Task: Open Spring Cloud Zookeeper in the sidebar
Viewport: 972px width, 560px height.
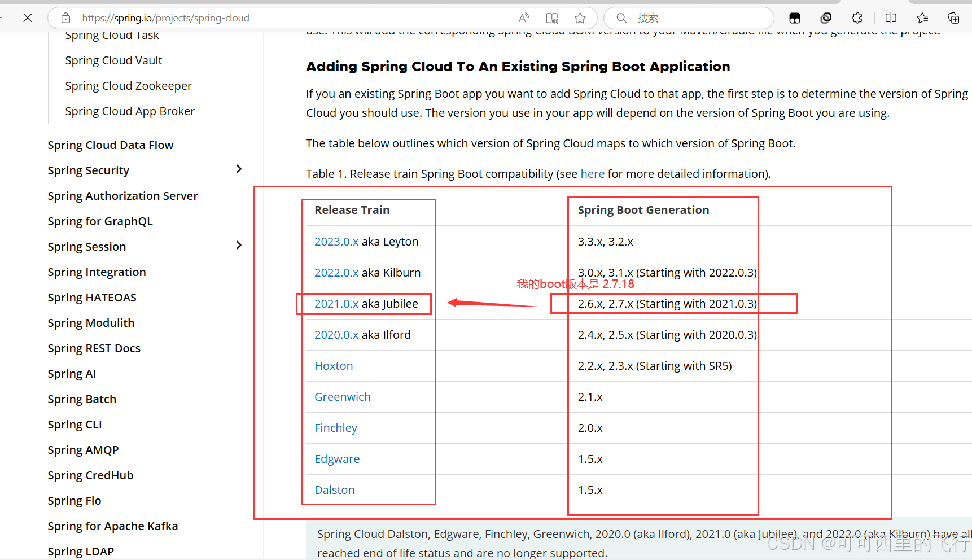Action: (128, 86)
